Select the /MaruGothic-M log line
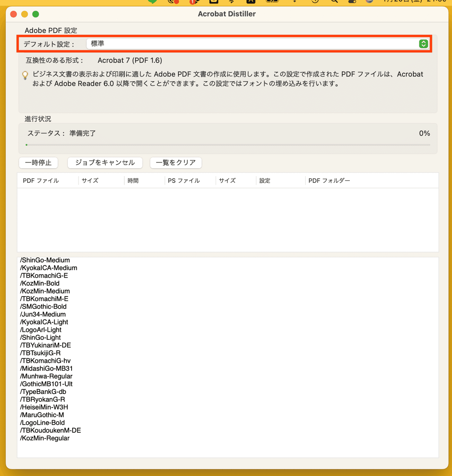Screen dimensions: 452x476 click(x=42, y=415)
